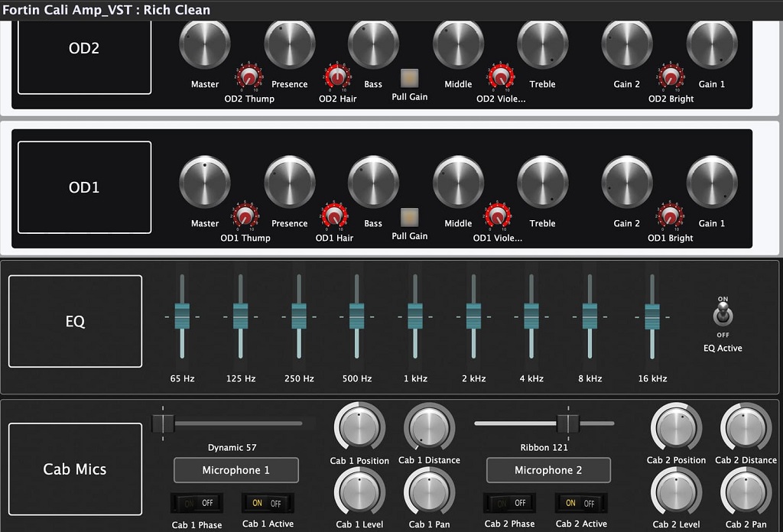Click the OD1 Treble knob
This screenshot has height=532, width=783.
[x=542, y=182]
